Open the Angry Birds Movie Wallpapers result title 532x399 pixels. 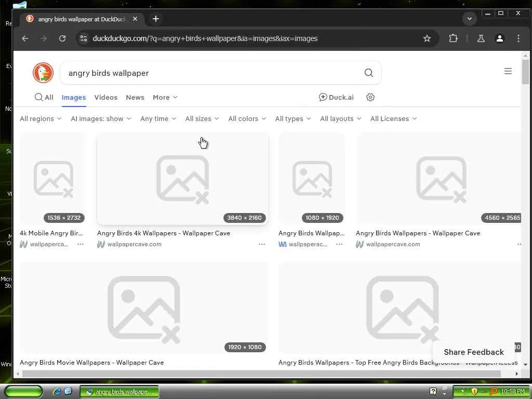pos(91,362)
